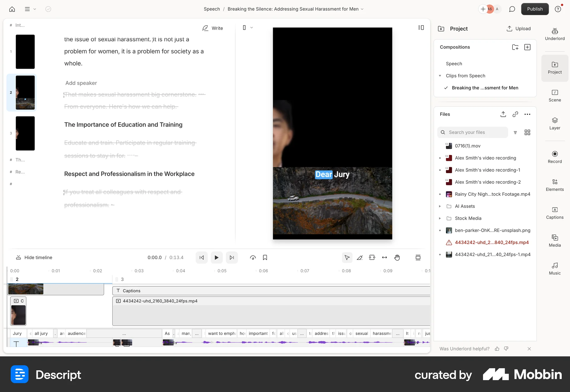Viewport: 570px width, 392px height.
Task: Toggle loop playback in the player controls
Action: 253,257
